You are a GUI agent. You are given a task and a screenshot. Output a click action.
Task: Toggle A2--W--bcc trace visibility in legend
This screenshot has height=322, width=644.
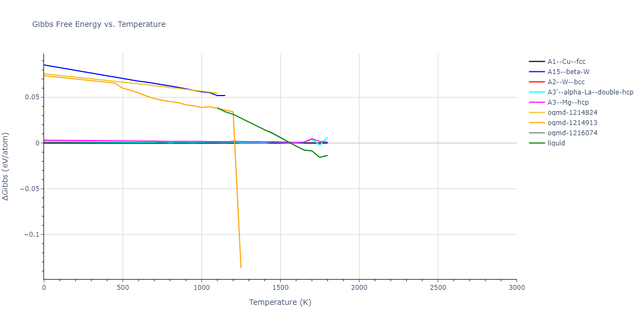point(566,82)
